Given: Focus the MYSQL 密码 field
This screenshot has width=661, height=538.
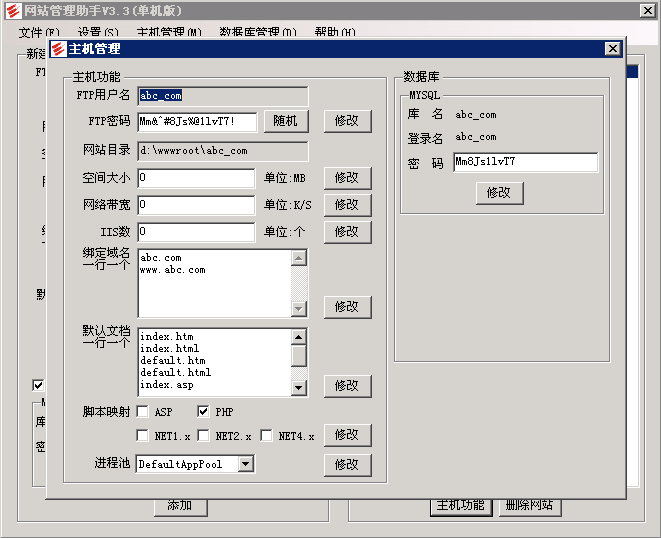Looking at the screenshot, I should tap(526, 162).
